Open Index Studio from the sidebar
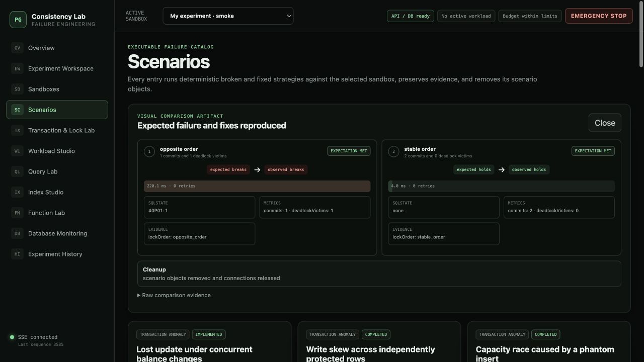This screenshot has width=644, height=362. [57, 192]
